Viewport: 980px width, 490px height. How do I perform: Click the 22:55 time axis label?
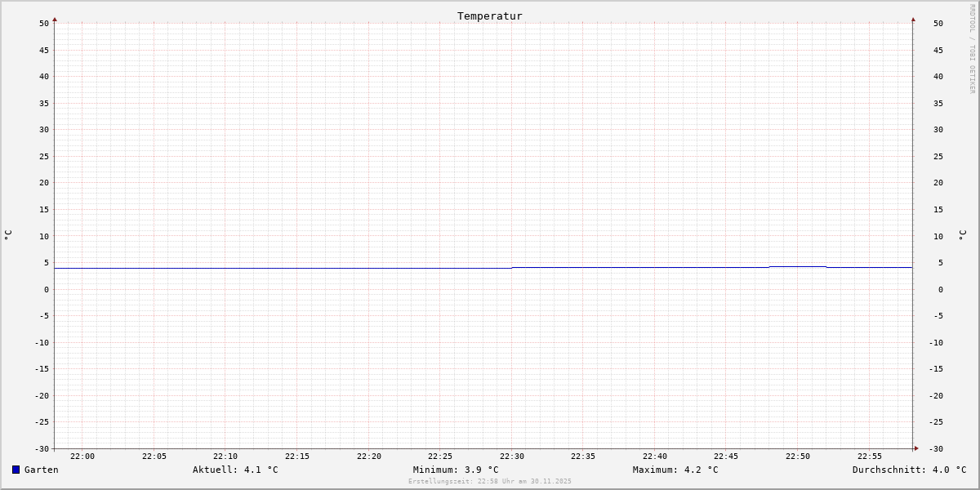coord(870,457)
